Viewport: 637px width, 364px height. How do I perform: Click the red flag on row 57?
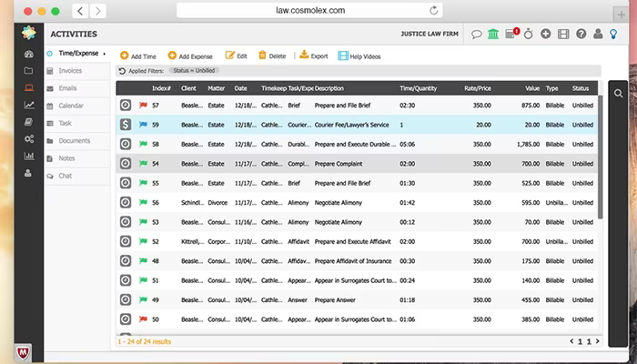[143, 106]
